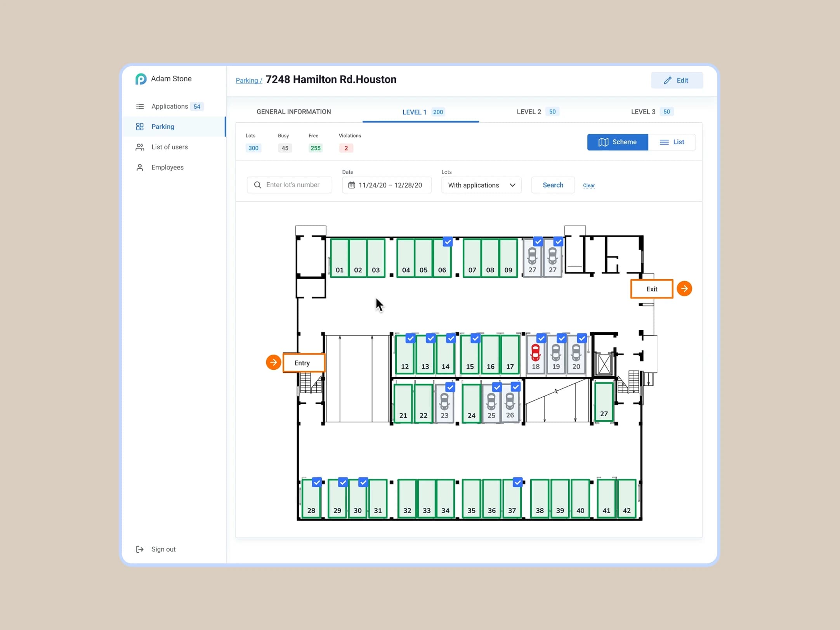
Task: Click the orange Entry arrow icon
Action: [x=274, y=362]
